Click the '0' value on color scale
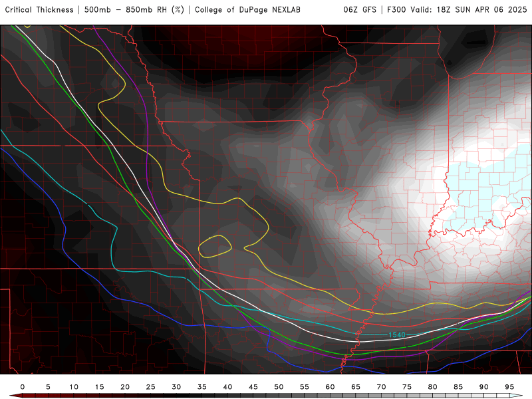 click(23, 387)
